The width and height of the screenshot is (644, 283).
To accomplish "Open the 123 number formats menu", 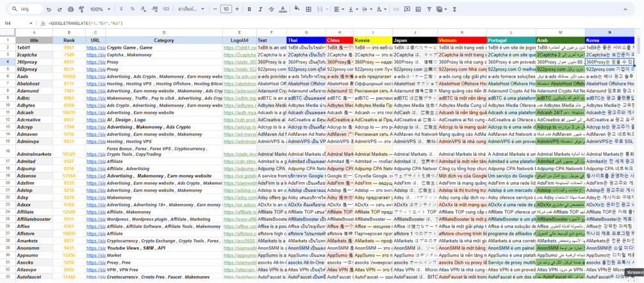I will 166,9.
